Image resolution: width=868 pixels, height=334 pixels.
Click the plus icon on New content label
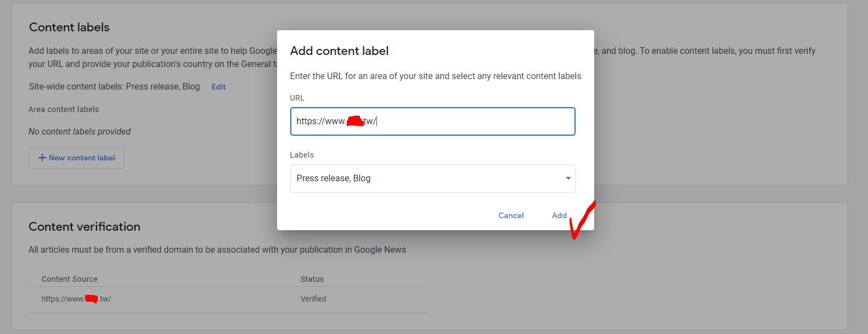pyautogui.click(x=42, y=158)
